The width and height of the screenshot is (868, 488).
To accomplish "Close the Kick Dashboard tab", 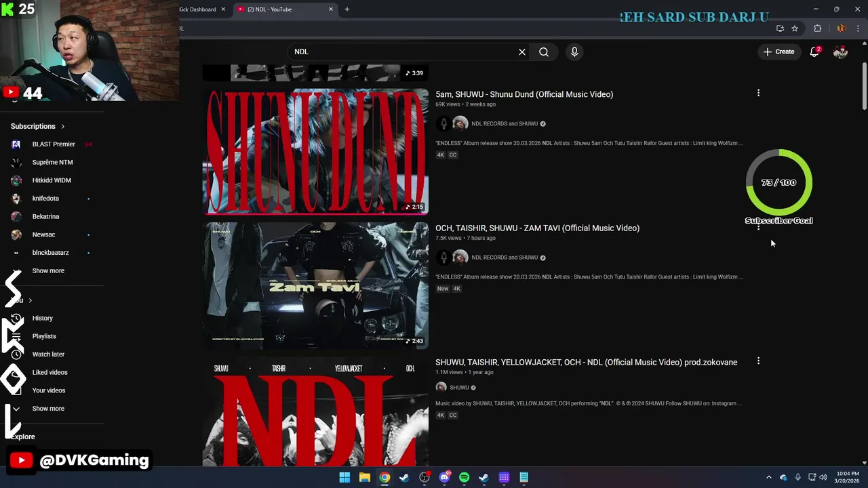I will (x=223, y=9).
